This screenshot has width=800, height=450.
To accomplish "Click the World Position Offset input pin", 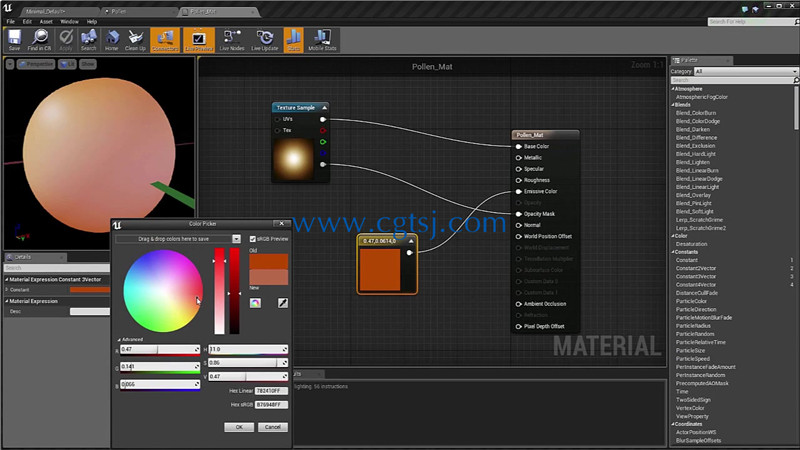I will [518, 236].
